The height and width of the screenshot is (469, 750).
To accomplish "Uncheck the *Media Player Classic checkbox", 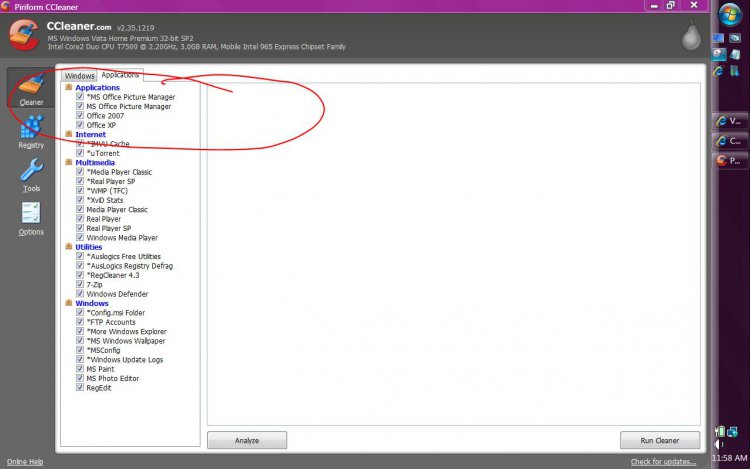I will tap(80, 172).
